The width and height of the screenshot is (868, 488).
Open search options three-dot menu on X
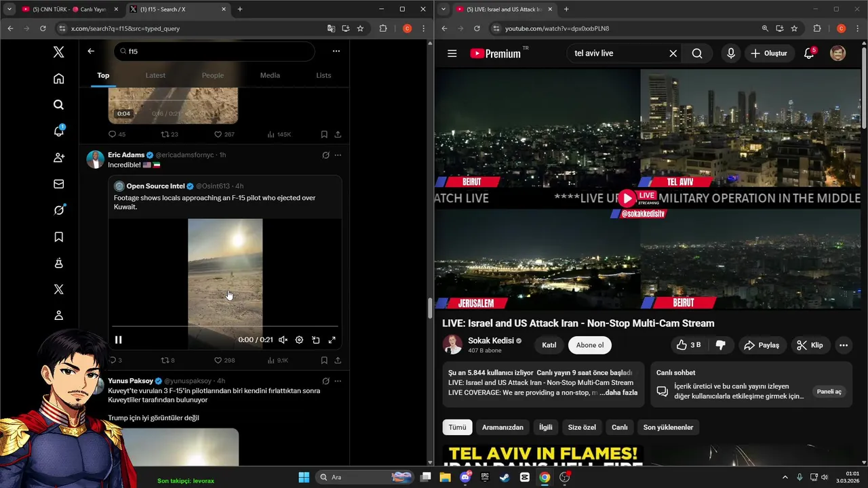tap(336, 51)
